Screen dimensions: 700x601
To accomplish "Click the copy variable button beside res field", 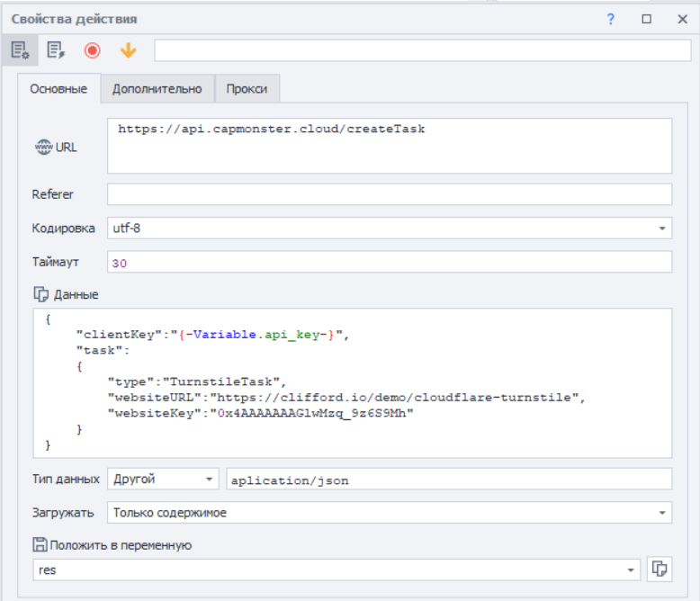I will point(660,570).
